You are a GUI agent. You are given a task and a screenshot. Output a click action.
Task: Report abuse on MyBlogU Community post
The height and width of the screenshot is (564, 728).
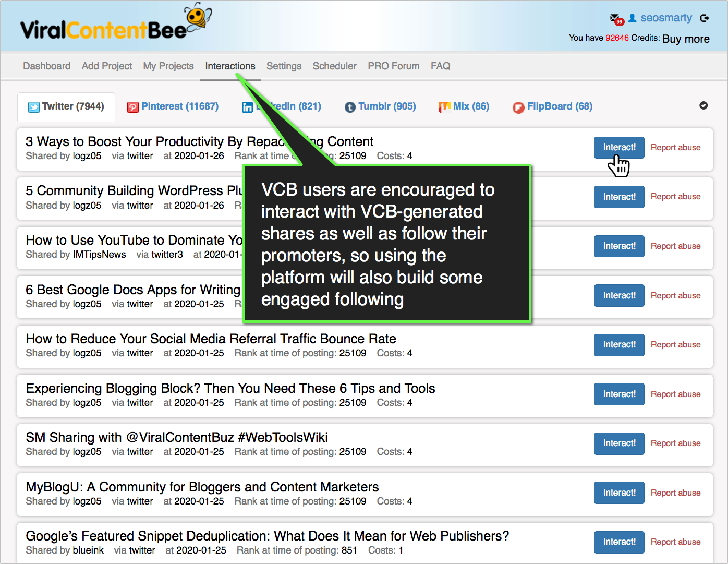point(675,493)
